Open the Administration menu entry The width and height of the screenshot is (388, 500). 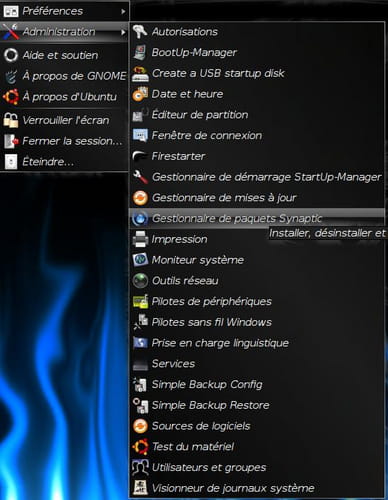[64, 32]
